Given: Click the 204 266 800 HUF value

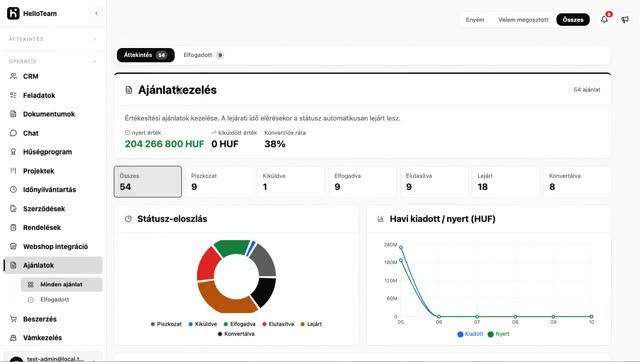Looking at the screenshot, I should (164, 144).
